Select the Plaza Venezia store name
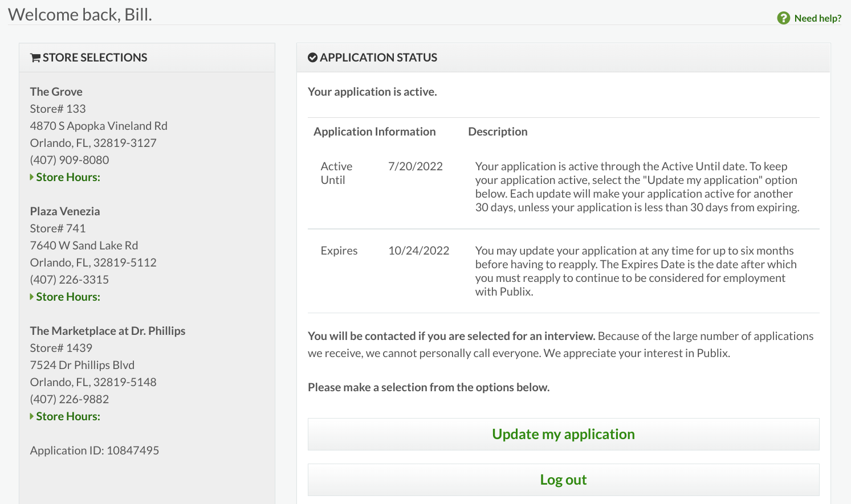Image resolution: width=851 pixels, height=504 pixels. pos(65,211)
